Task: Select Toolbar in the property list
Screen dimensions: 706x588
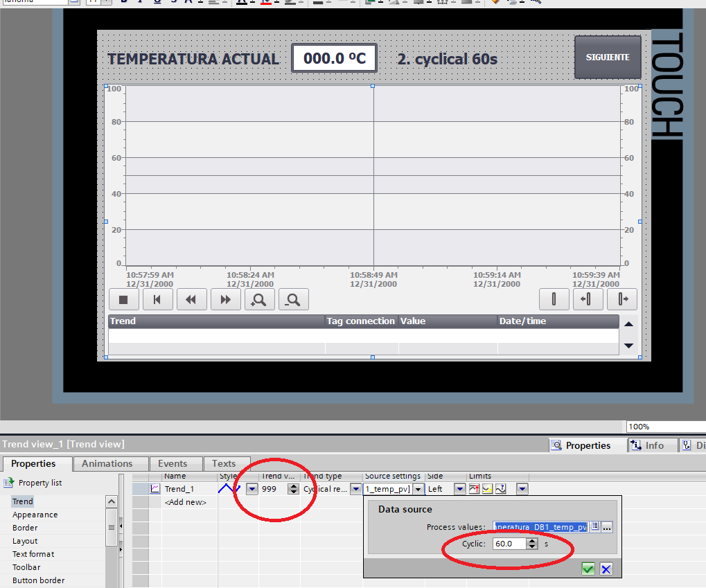Action: tap(26, 567)
